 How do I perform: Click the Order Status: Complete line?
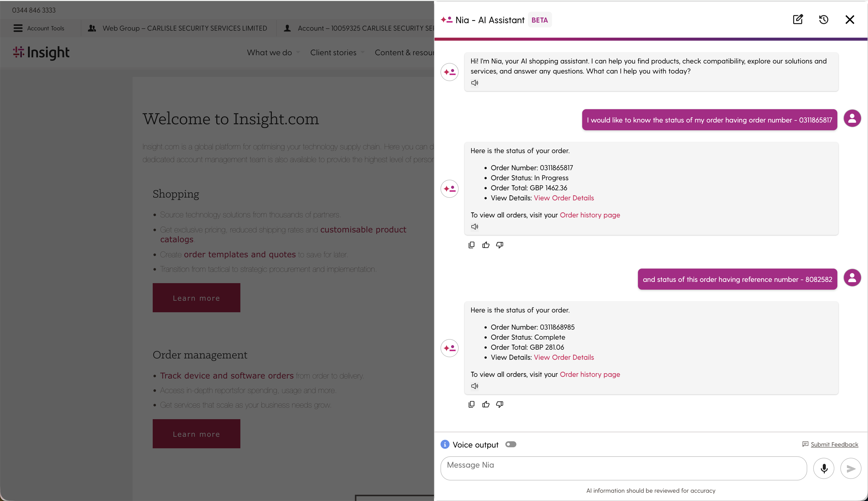pyautogui.click(x=528, y=337)
